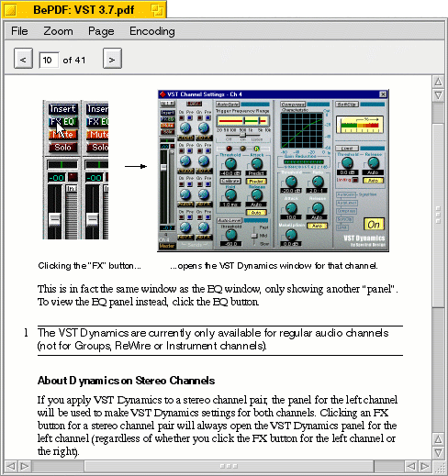Click the down arrow at the top of the vertical scrollbar
The image size is (448, 476).
point(438,95)
